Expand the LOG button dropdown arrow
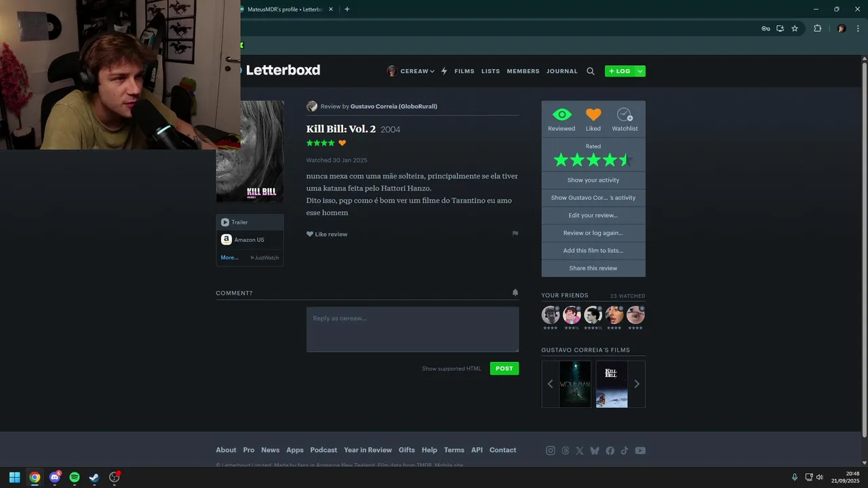Viewport: 868px width, 488px height. pos(640,71)
